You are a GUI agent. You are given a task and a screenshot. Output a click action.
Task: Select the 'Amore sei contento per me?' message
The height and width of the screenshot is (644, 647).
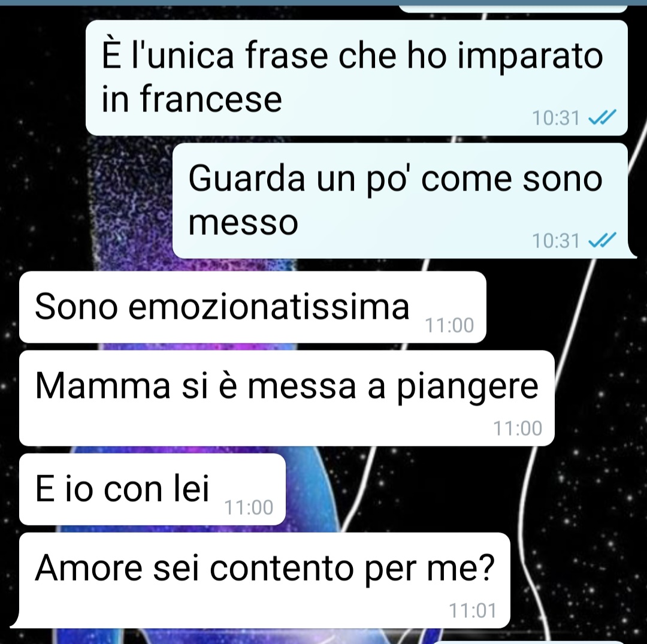264,580
